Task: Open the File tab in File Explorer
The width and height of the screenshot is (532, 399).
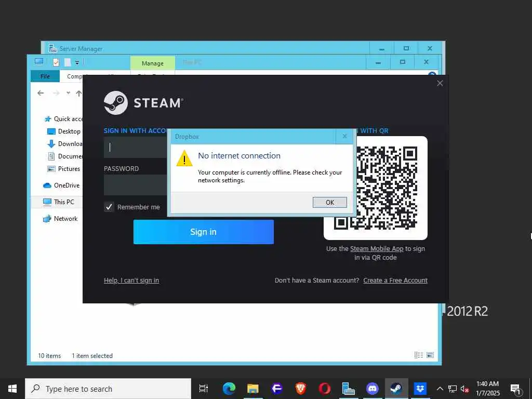Action: click(x=45, y=76)
